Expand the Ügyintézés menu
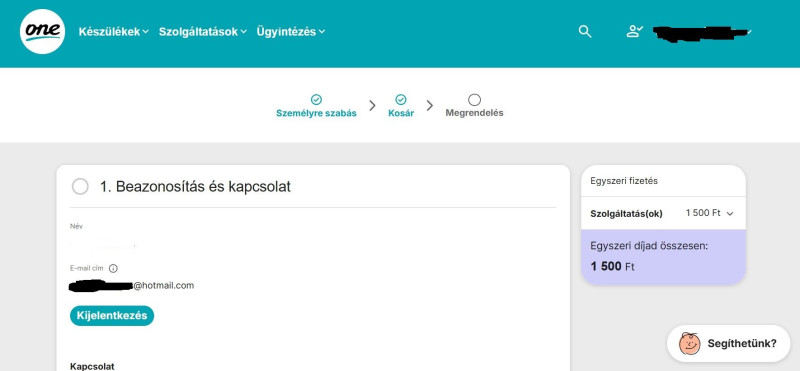 (x=291, y=32)
